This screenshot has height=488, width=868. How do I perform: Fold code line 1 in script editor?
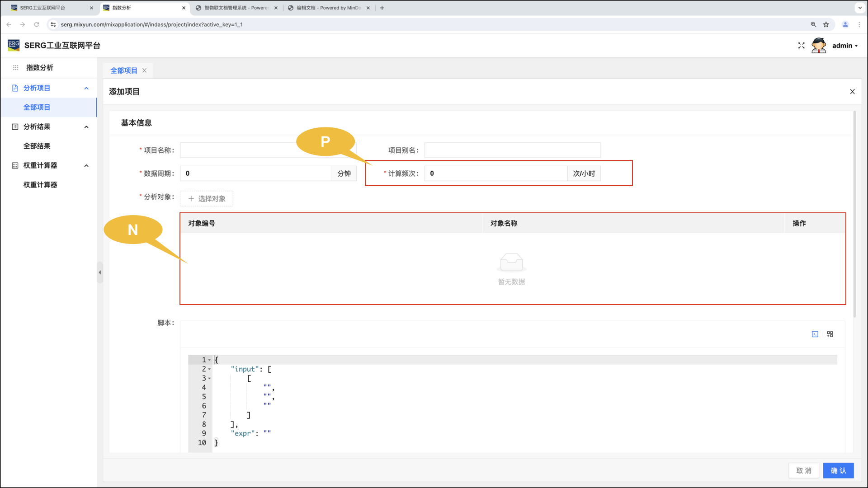pyautogui.click(x=209, y=360)
